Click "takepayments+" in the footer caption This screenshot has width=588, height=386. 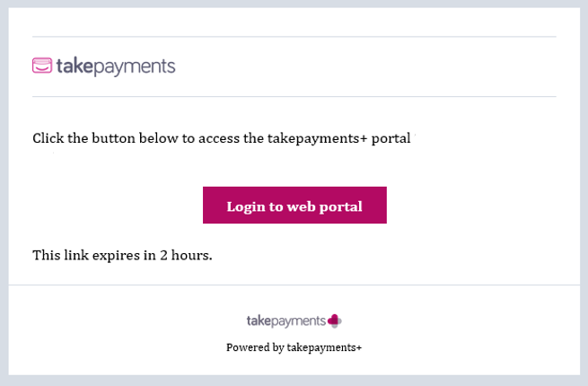coord(324,347)
